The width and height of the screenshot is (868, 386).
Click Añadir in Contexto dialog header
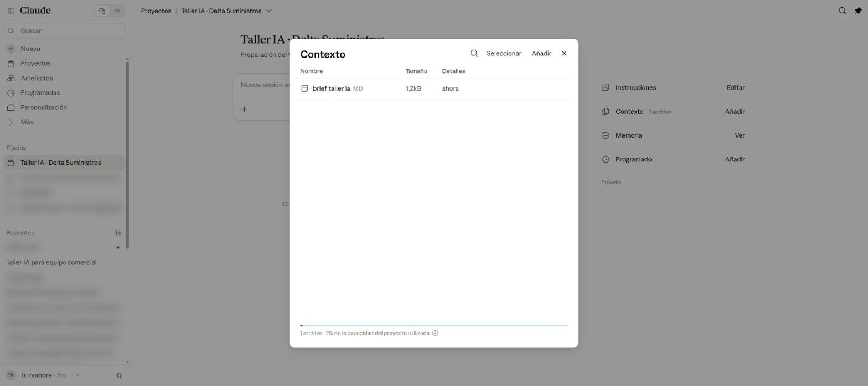click(x=541, y=54)
